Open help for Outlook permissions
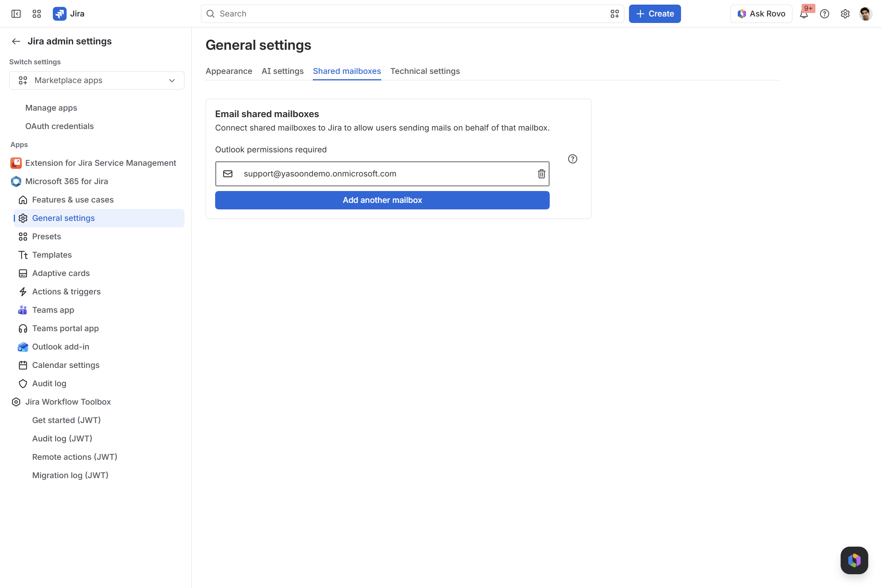The width and height of the screenshot is (882, 588). click(573, 159)
